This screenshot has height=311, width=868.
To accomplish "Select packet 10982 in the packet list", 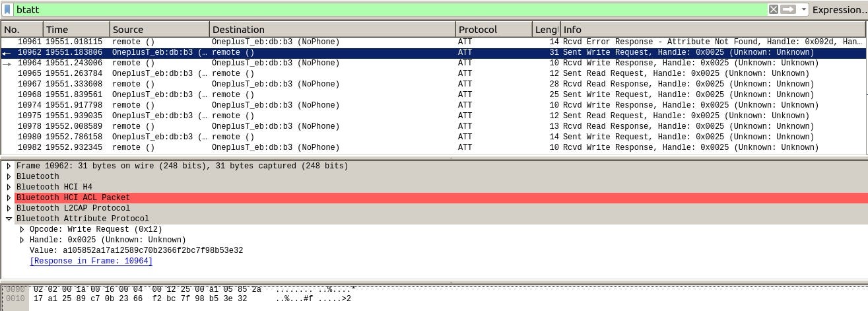I will [x=434, y=147].
